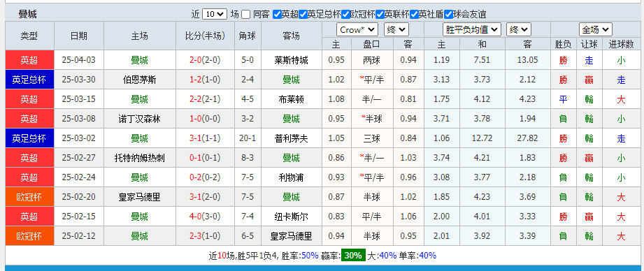This screenshot has height=271, width=644.
Task: Click the 日期 column header
Action: (79, 36)
